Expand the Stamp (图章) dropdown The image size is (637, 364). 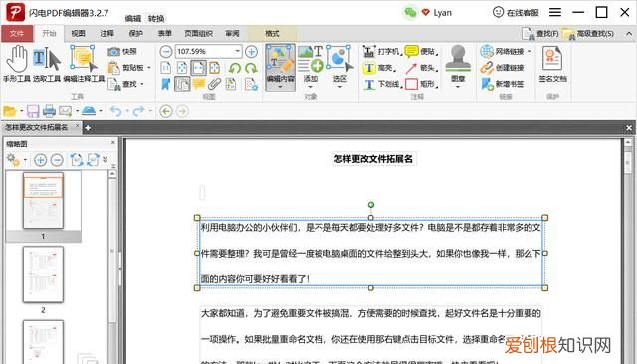pyautogui.click(x=458, y=87)
